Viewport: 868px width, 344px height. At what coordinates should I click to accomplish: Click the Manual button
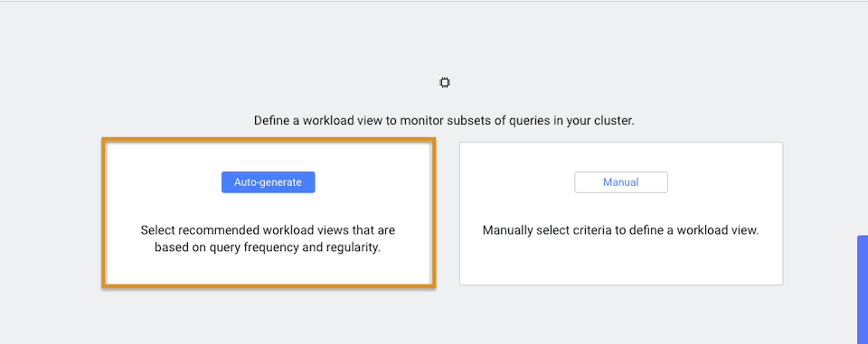(x=621, y=182)
